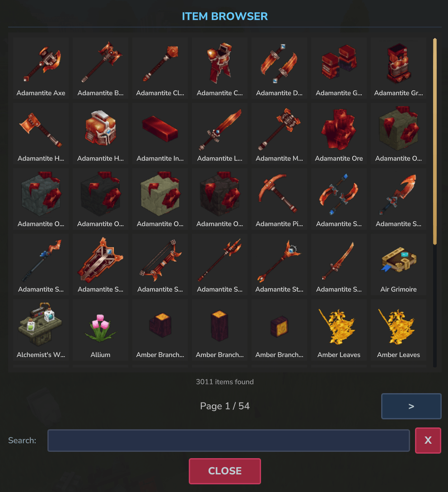The image size is (448, 492).
Task: Select the Adamantite Daggers item
Action: tap(279, 68)
